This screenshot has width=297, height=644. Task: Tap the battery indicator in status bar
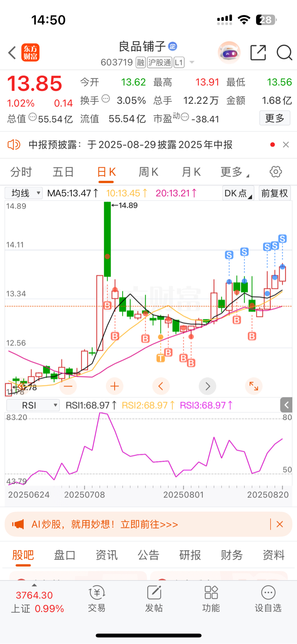click(x=266, y=20)
